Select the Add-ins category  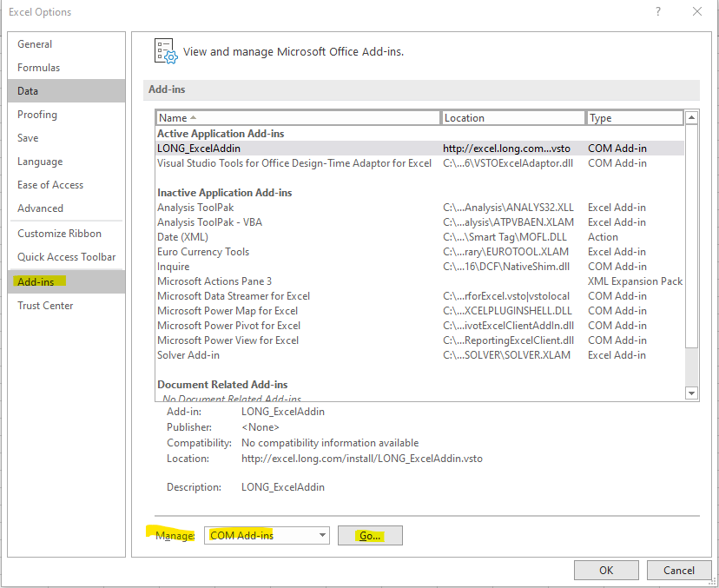pyautogui.click(x=67, y=281)
